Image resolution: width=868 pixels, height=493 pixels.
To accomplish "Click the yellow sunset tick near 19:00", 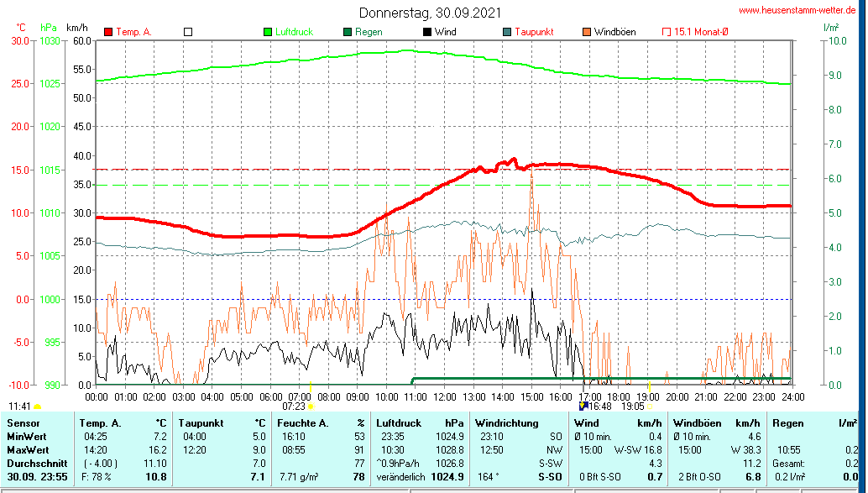I will click(649, 385).
